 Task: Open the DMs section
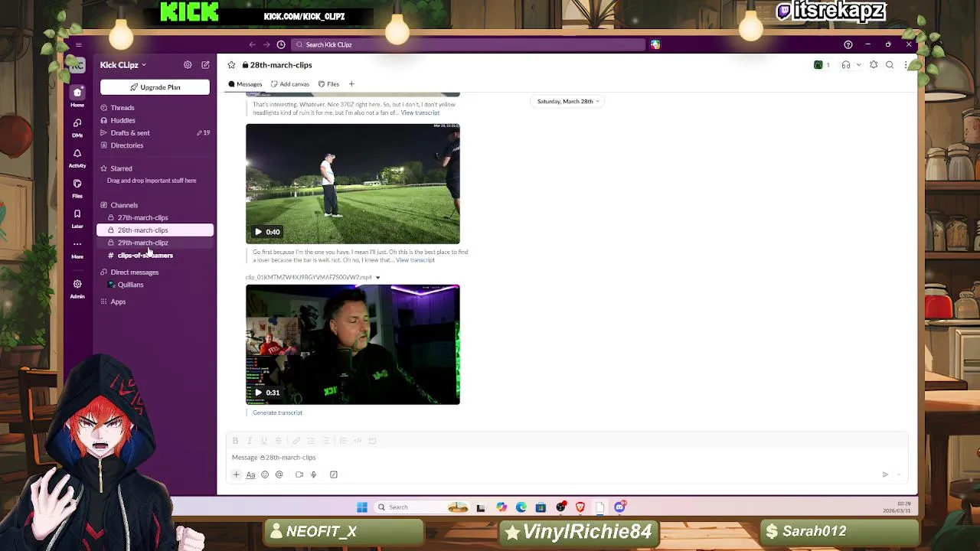tap(77, 127)
